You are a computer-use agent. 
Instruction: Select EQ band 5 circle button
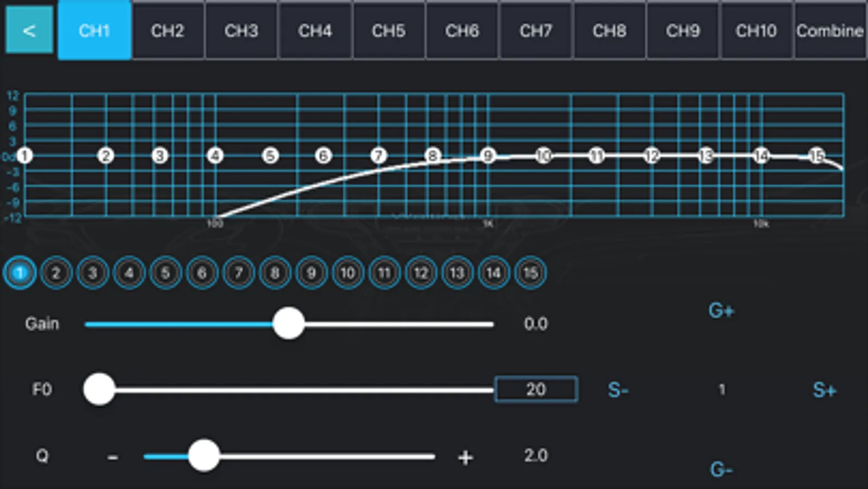[166, 273]
